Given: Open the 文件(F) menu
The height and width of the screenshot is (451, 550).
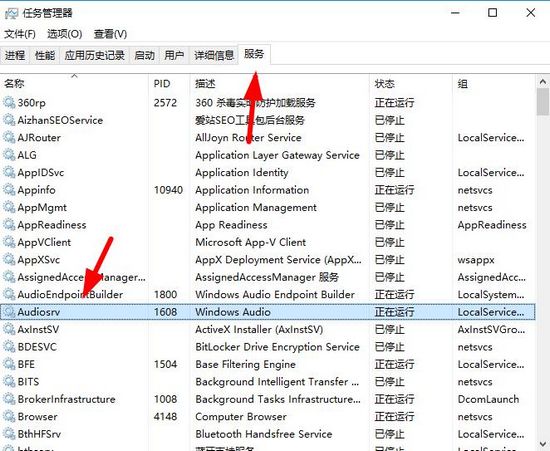Looking at the screenshot, I should (20, 34).
